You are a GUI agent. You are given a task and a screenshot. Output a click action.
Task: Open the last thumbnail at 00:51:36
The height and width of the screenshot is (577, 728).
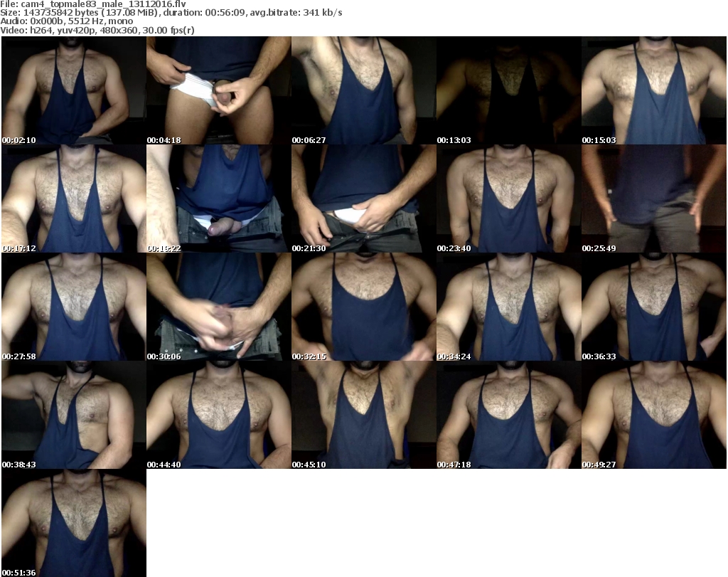(x=74, y=524)
